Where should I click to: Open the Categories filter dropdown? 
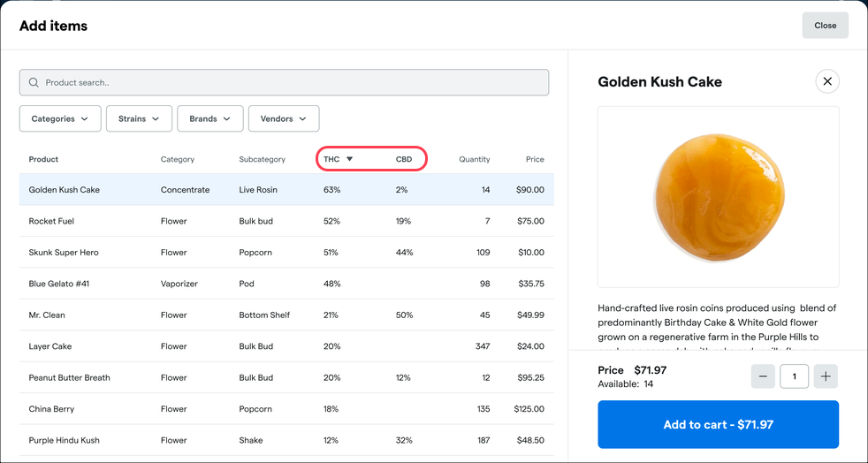[60, 118]
